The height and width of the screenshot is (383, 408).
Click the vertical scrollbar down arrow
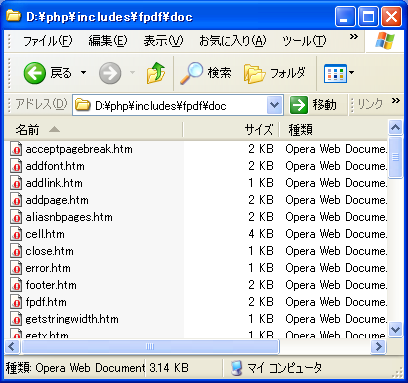tap(396, 330)
